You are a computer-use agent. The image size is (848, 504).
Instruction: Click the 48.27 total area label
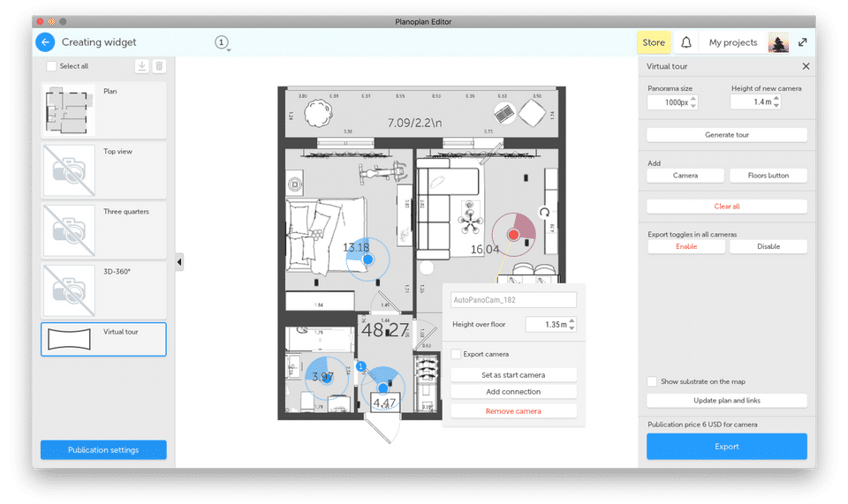pyautogui.click(x=385, y=329)
